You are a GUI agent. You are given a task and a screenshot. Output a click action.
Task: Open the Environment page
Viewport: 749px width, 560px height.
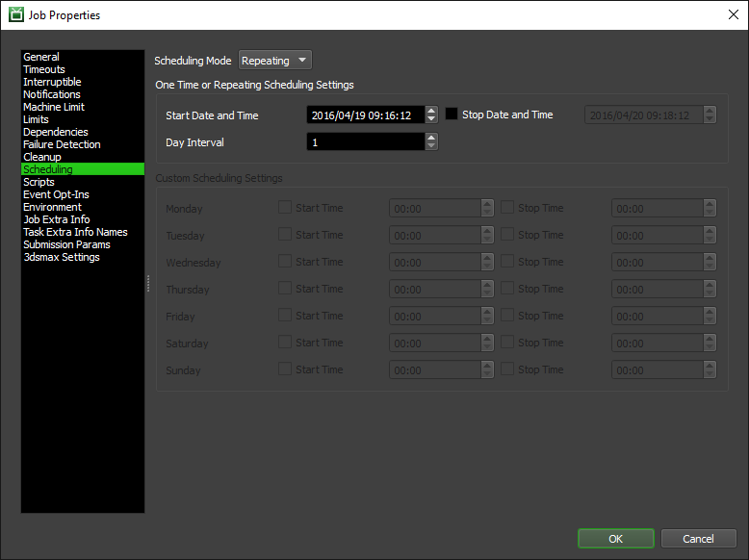pos(83,207)
